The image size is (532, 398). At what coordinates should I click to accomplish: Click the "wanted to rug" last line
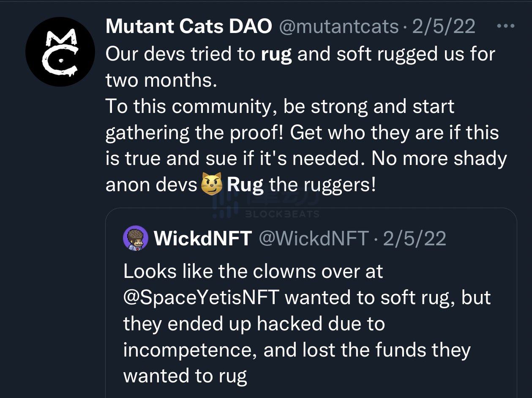click(x=185, y=376)
